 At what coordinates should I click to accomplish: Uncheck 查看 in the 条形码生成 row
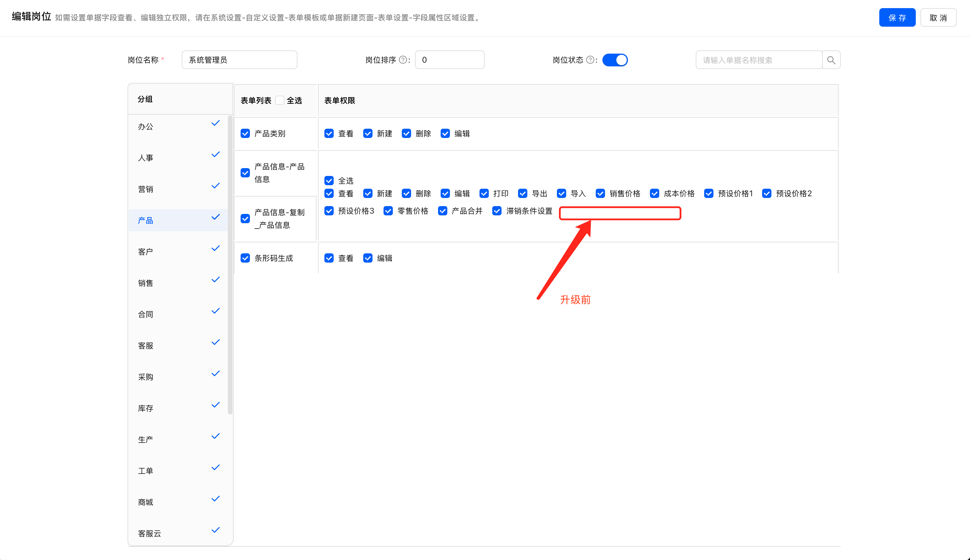tap(329, 258)
